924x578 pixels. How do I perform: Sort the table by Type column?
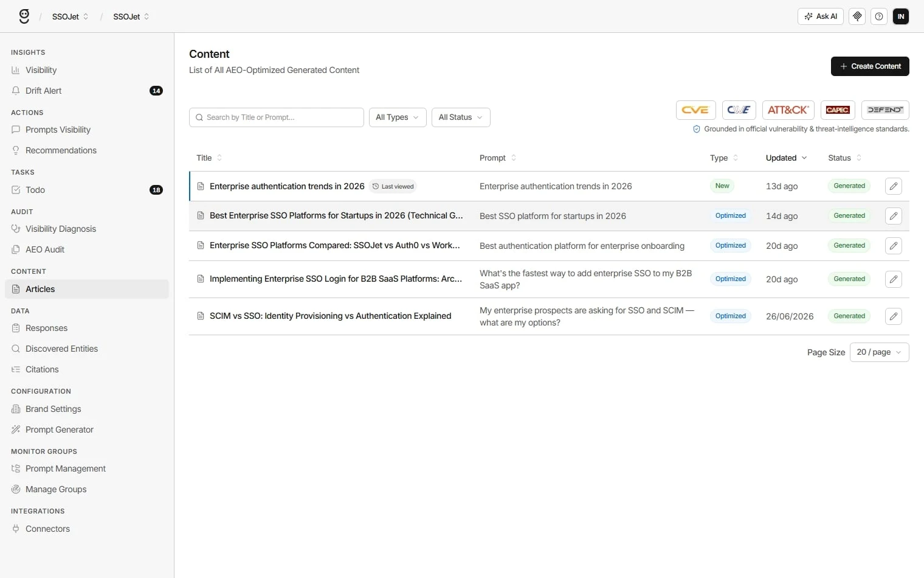click(x=724, y=158)
